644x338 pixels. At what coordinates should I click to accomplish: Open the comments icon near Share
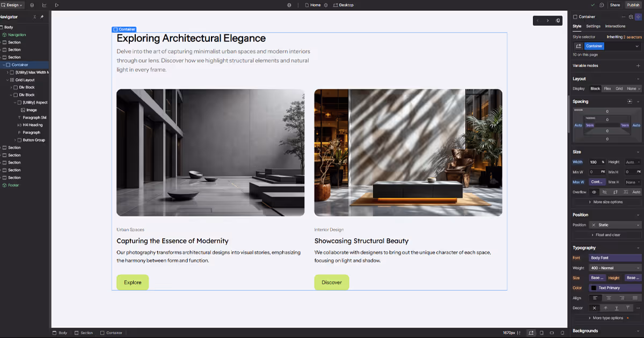tap(602, 5)
